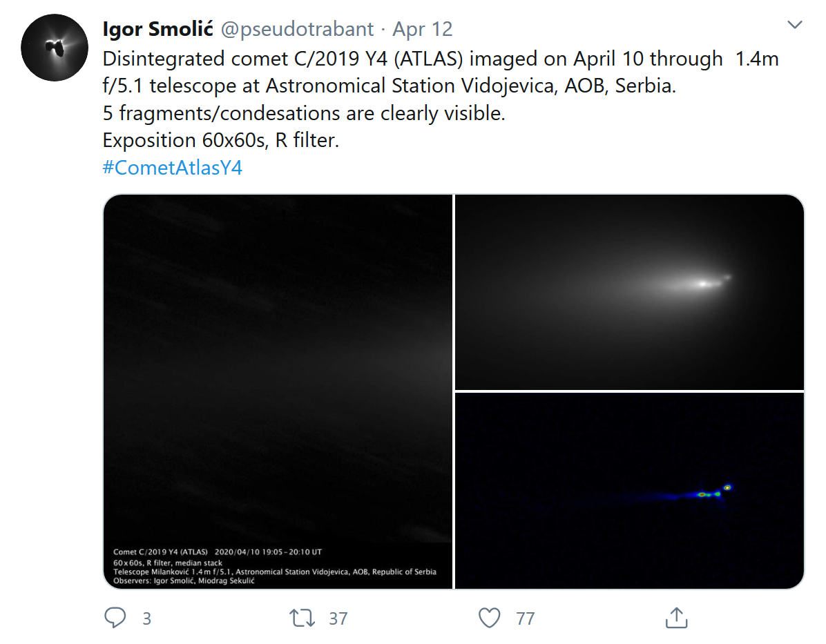
Task: Open the share tweet icon
Action: point(676,618)
